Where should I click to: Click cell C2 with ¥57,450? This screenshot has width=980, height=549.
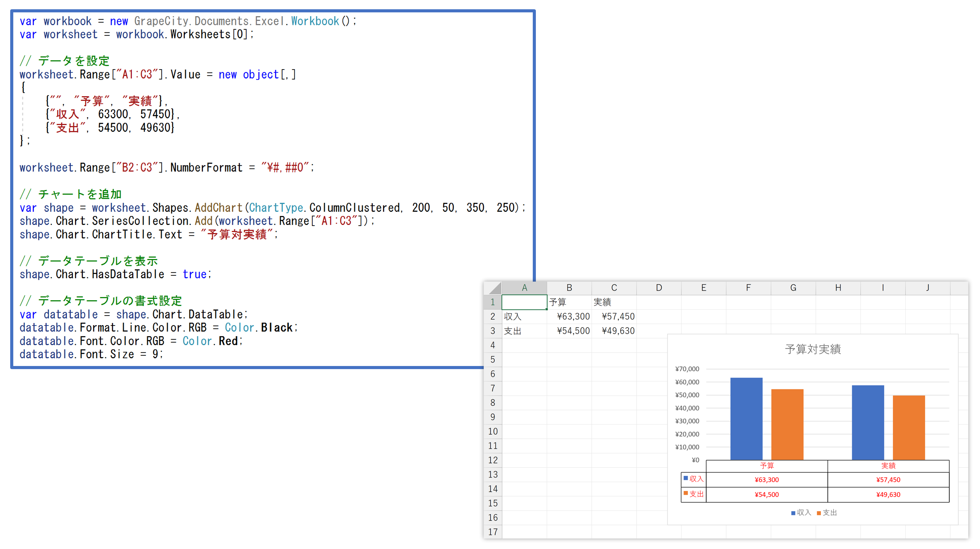(614, 316)
